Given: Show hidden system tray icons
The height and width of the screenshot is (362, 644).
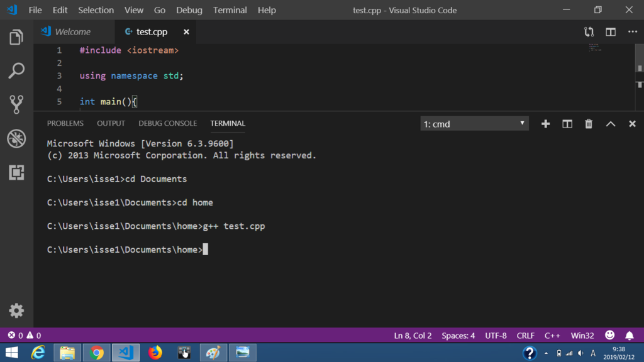Looking at the screenshot, I should pyautogui.click(x=546, y=353).
